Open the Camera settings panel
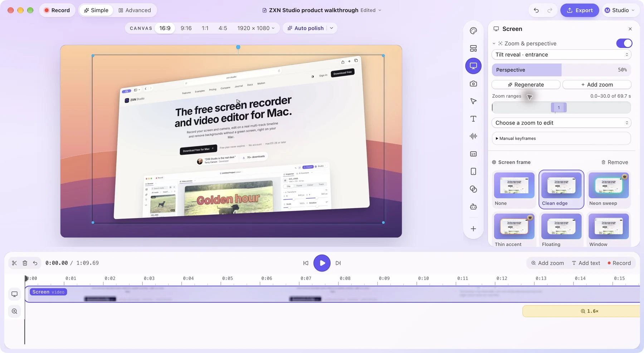644x353 pixels. click(x=473, y=83)
